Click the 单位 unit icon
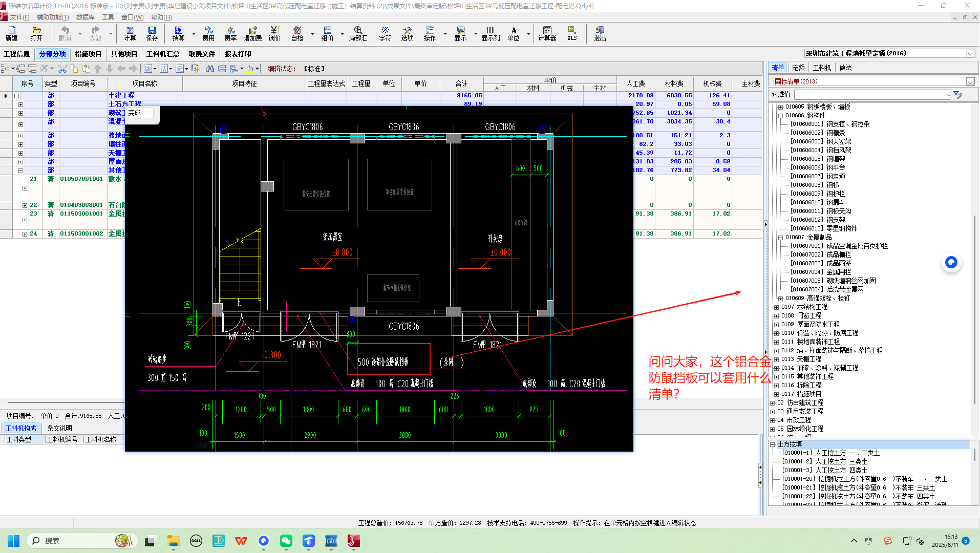This screenshot has width=980, height=553. [514, 34]
